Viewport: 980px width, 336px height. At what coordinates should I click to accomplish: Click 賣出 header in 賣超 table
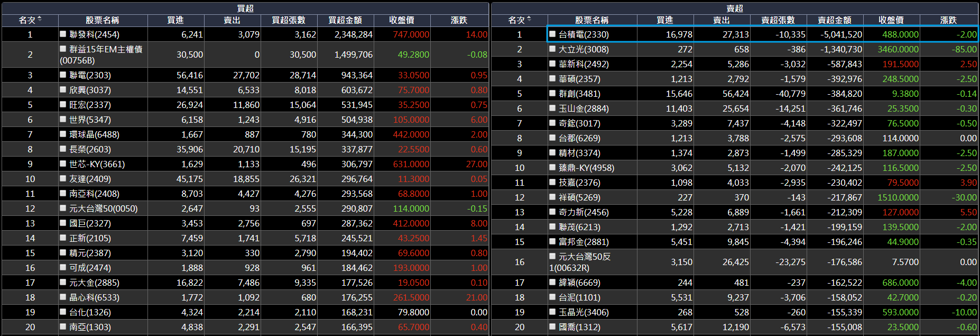coord(722,20)
